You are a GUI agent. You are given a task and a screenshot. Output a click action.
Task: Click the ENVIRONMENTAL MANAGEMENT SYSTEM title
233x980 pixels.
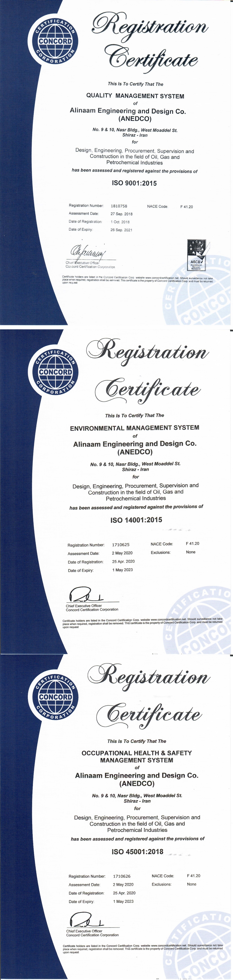tap(135, 428)
